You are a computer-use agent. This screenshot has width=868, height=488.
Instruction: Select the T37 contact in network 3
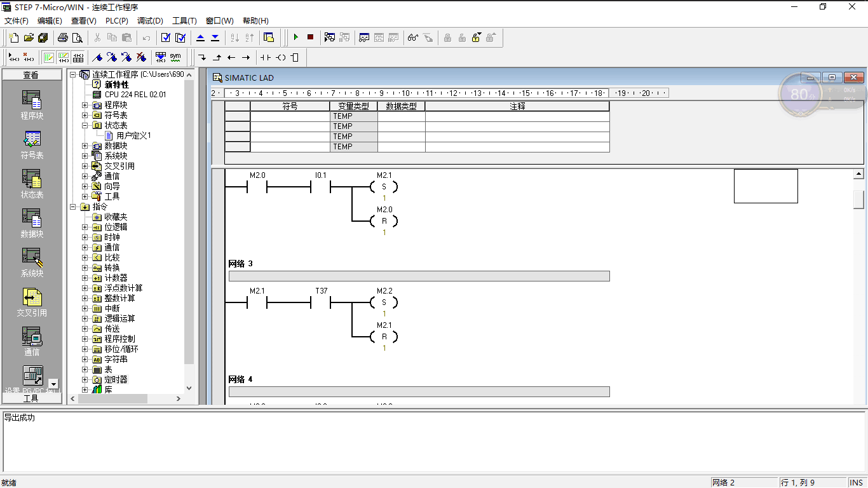coord(320,302)
